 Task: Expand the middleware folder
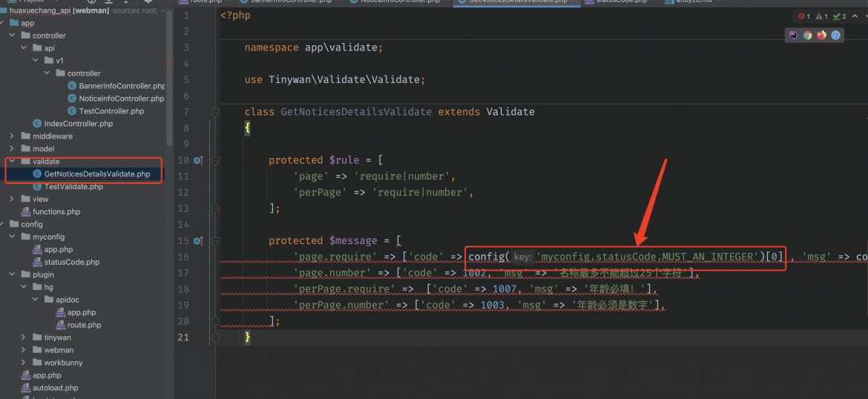(x=12, y=136)
